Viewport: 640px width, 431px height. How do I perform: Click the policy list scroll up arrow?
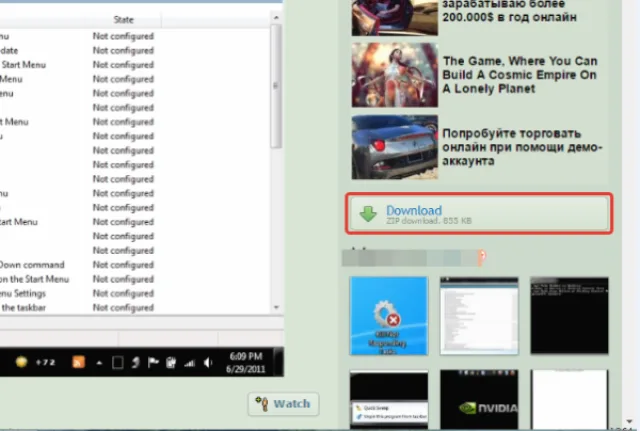point(276,18)
